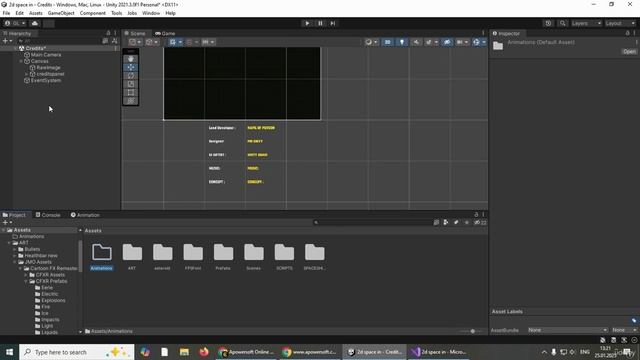The height and width of the screenshot is (360, 640).
Task: Toggle scene lighting bulb
Action: (402, 42)
